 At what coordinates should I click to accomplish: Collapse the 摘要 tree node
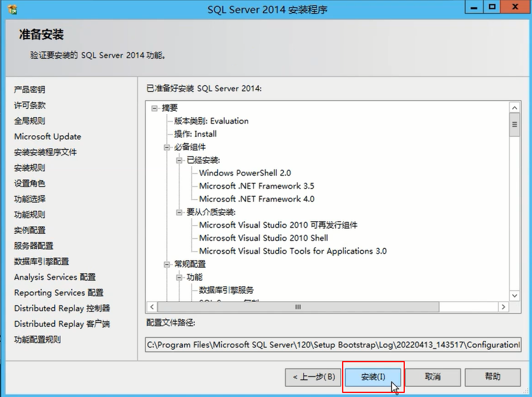point(154,108)
